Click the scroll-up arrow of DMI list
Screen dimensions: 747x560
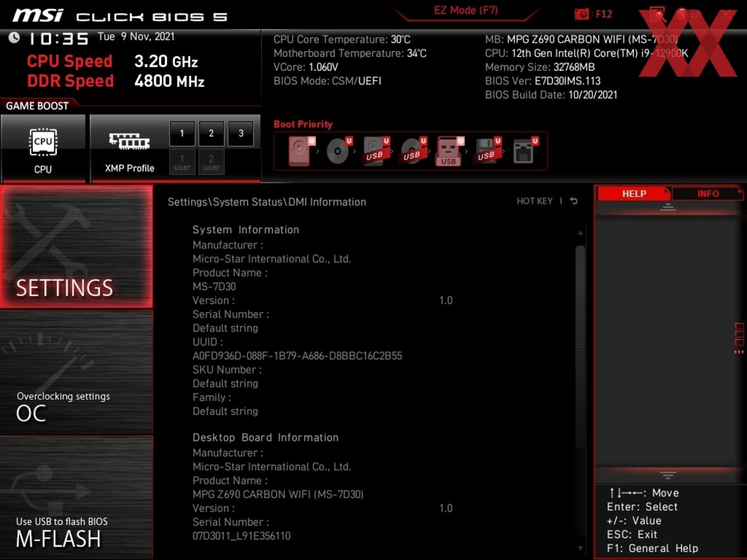(580, 233)
